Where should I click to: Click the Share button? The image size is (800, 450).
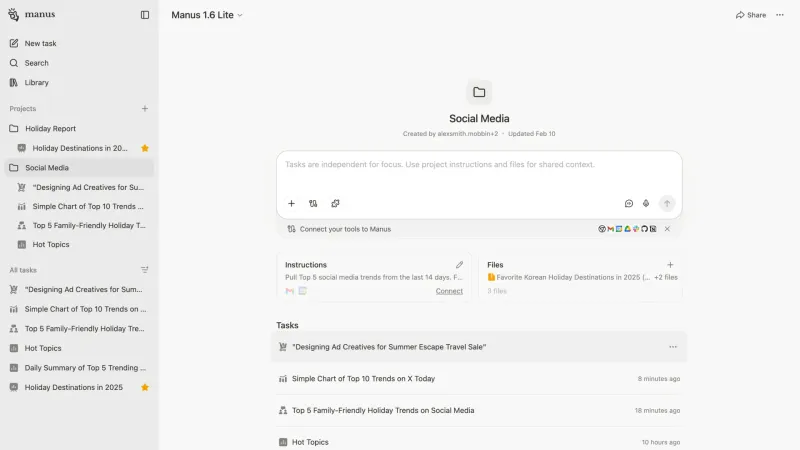[x=751, y=15]
